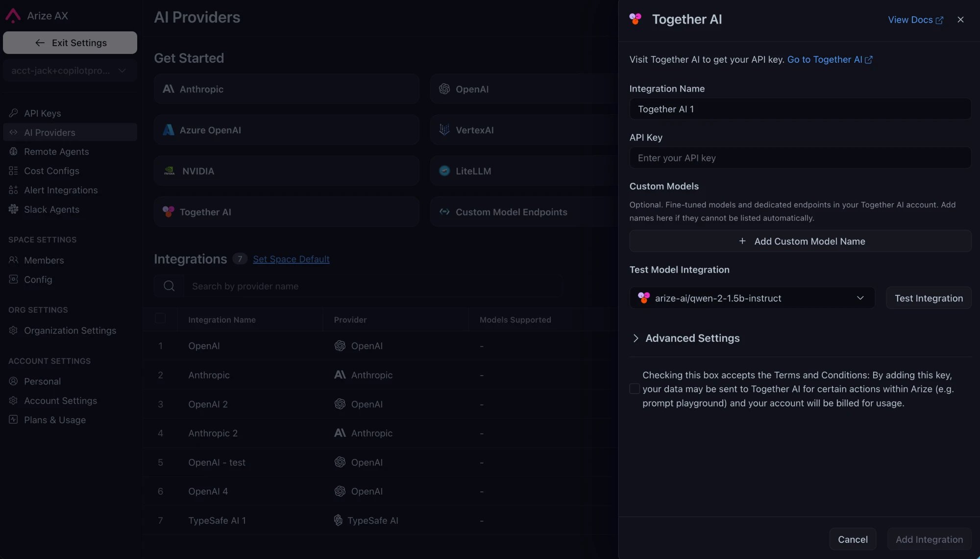
Task: Click Add Integration button
Action: [x=929, y=539]
